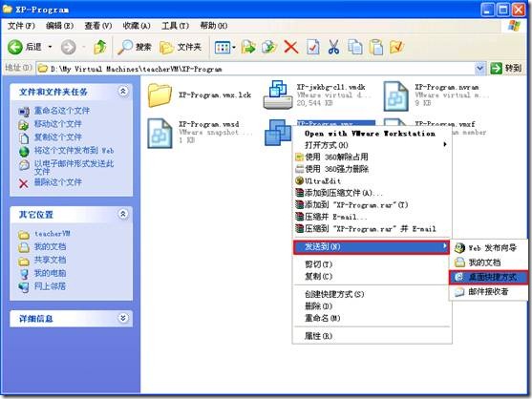Screen dimensions: 532x399
Task: Go up one folder level
Action: tap(99, 47)
